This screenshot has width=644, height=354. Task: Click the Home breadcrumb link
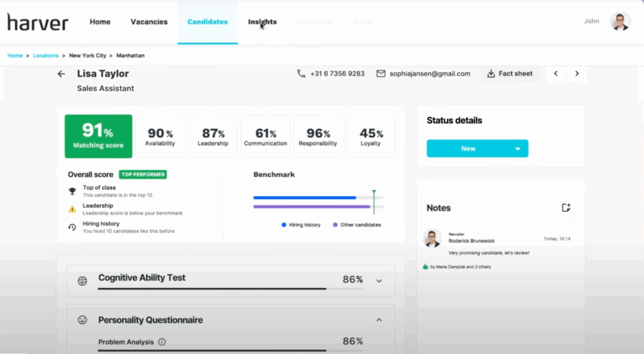15,56
